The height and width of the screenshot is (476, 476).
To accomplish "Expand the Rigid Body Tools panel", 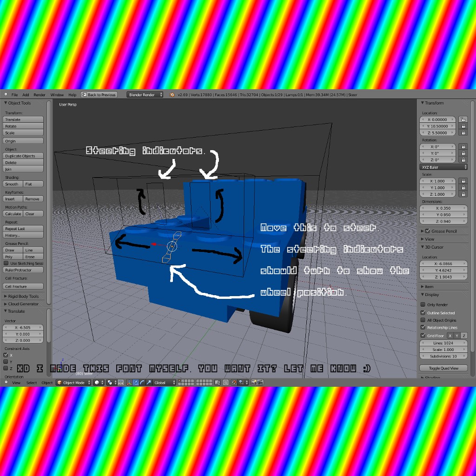I will (23, 296).
